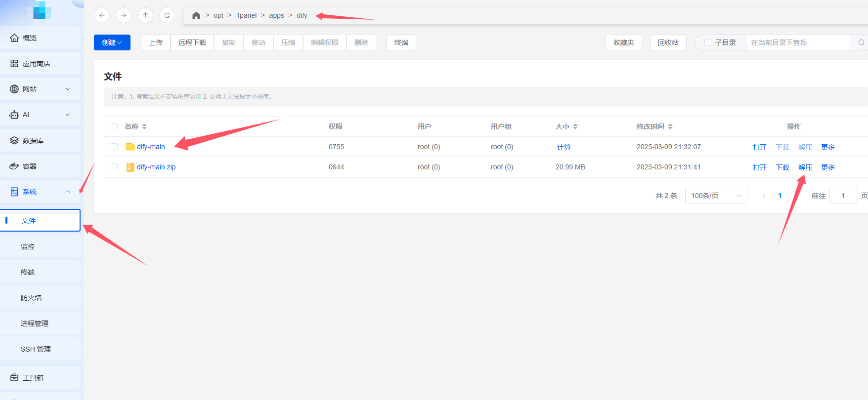Open the Firewall sidebar item

pyautogui.click(x=31, y=298)
